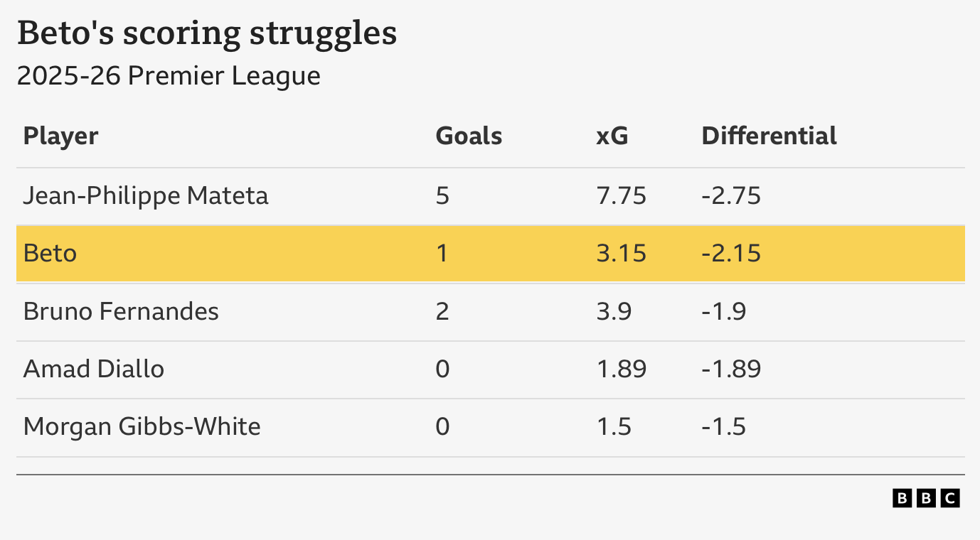
Task: Click the Differential column header
Action: tap(769, 136)
